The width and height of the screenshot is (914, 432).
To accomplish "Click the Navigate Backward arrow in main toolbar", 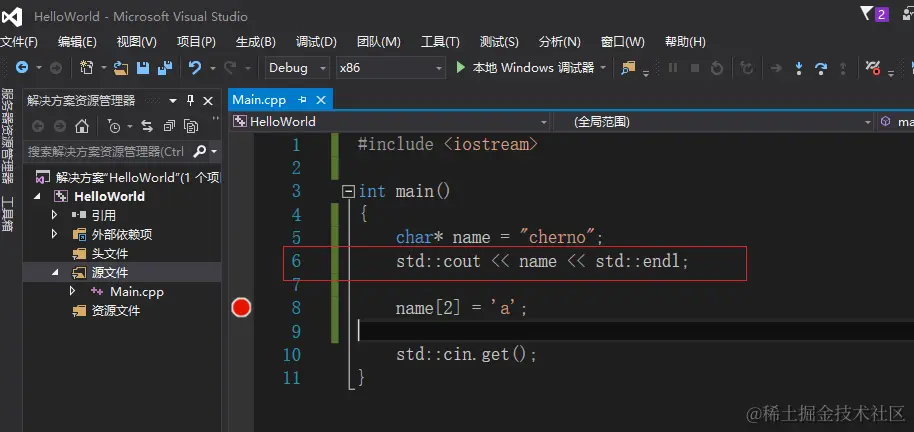I will point(22,68).
